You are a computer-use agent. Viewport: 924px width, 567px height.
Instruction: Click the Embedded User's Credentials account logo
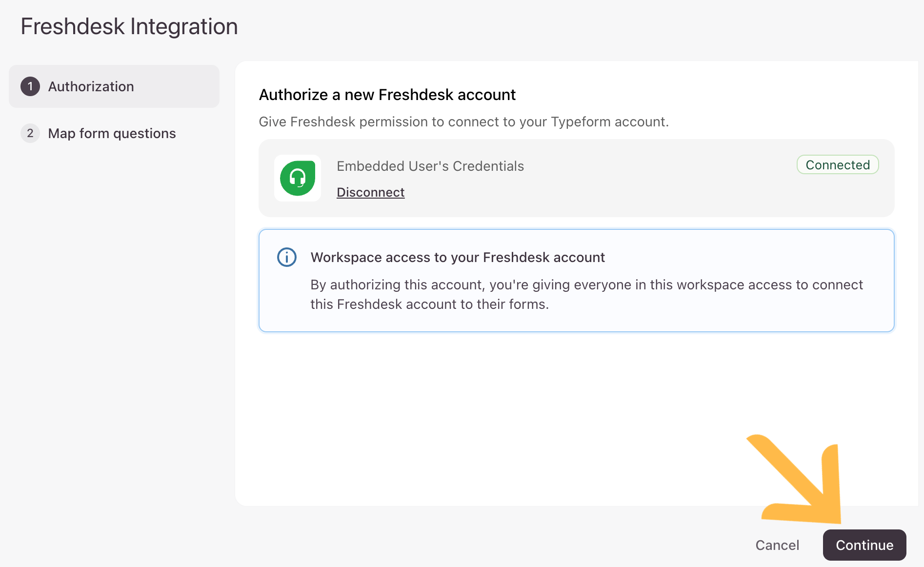point(298,178)
